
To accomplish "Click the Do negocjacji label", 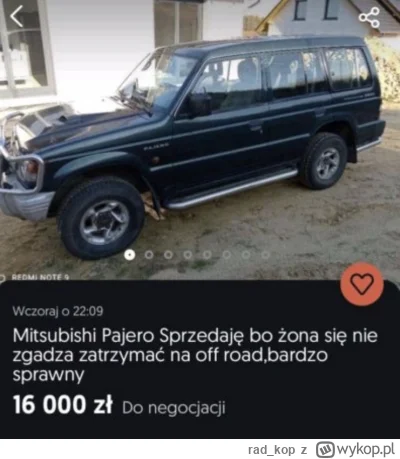I will coord(174,408).
